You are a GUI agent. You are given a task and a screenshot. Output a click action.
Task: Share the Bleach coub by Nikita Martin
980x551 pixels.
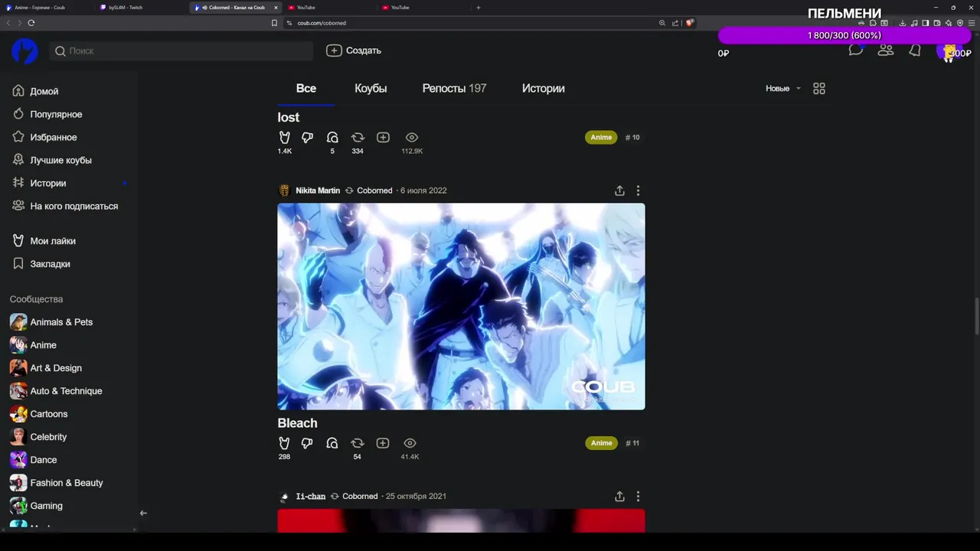point(619,191)
